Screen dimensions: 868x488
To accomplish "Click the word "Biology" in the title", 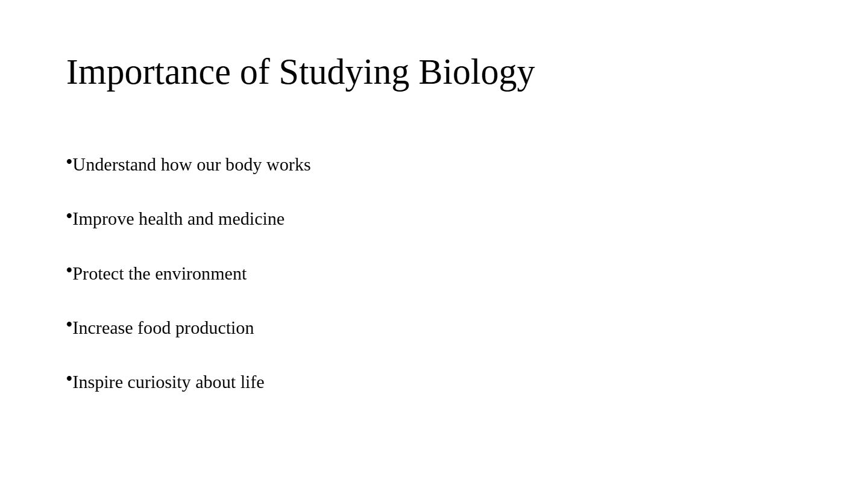I will point(476,74).
